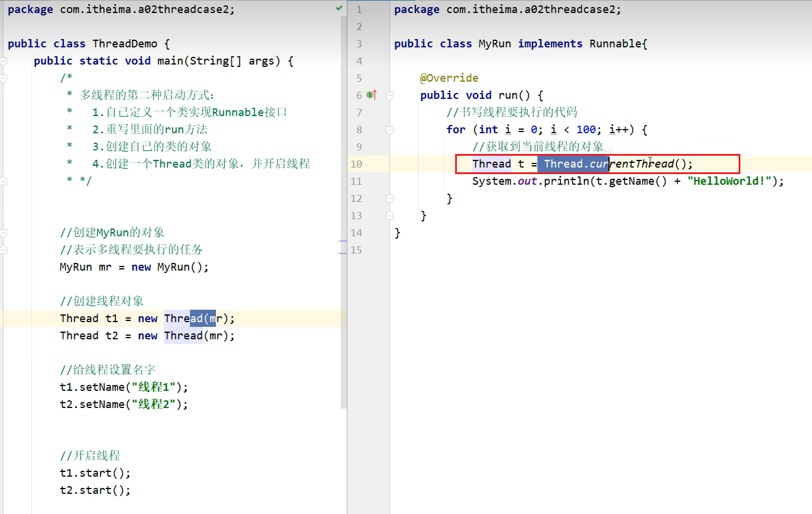Click line number 11 in the gutter
This screenshot has height=514, width=812.
(356, 181)
